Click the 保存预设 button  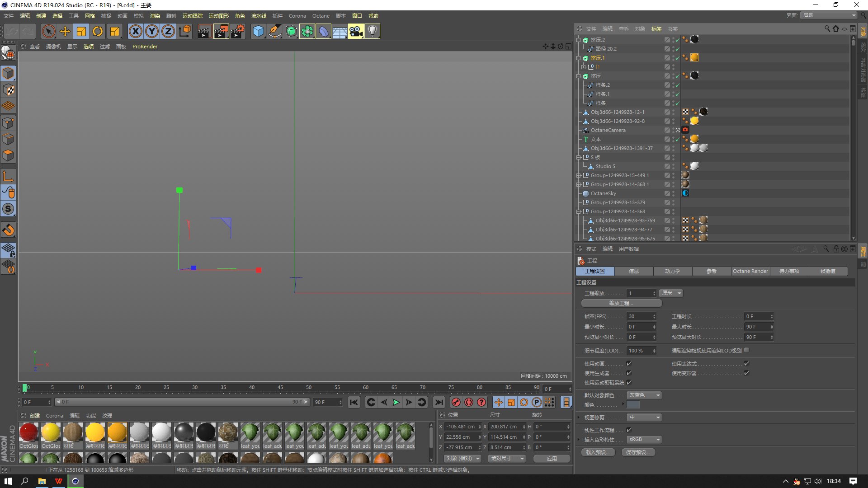[638, 452]
